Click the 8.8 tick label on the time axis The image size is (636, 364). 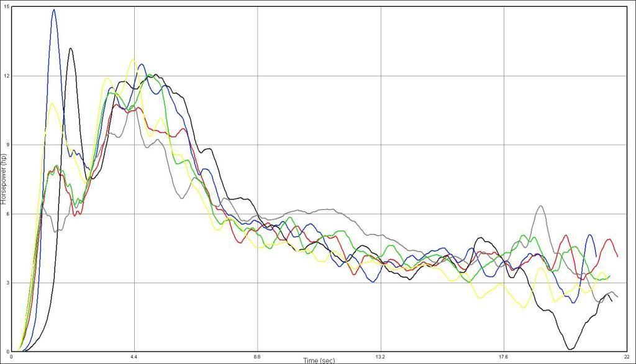[257, 357]
